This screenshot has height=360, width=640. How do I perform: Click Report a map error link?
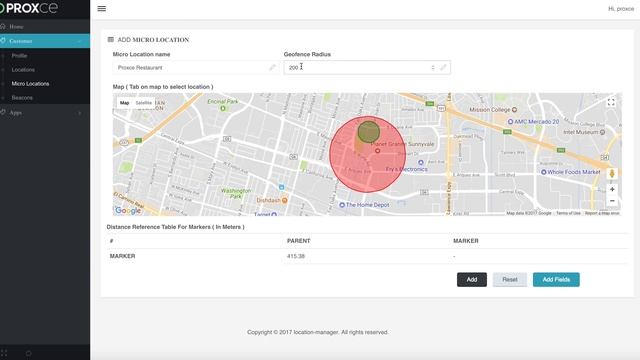[x=602, y=213]
